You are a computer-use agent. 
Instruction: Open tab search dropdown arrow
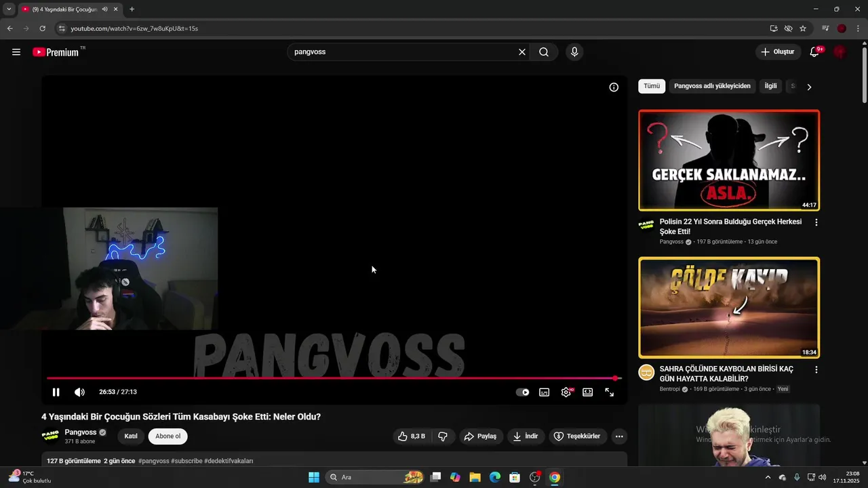click(x=9, y=9)
